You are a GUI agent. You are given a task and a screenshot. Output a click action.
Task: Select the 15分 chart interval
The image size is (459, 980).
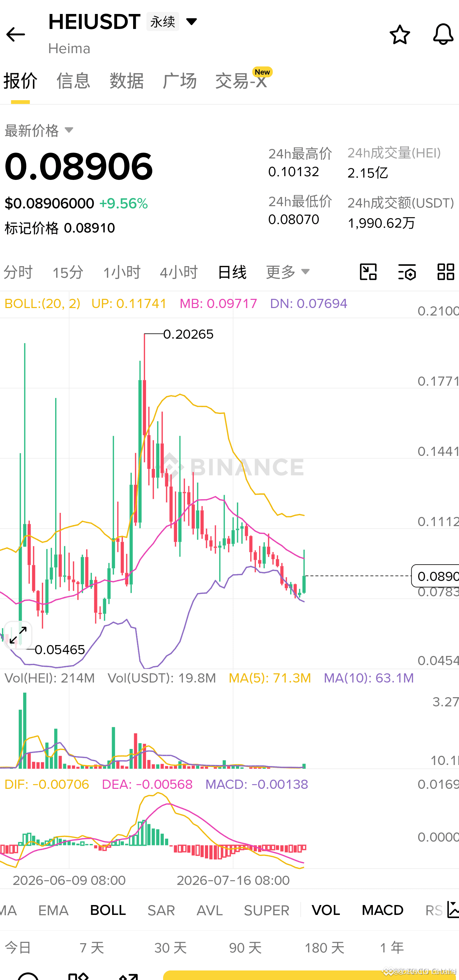coord(68,272)
